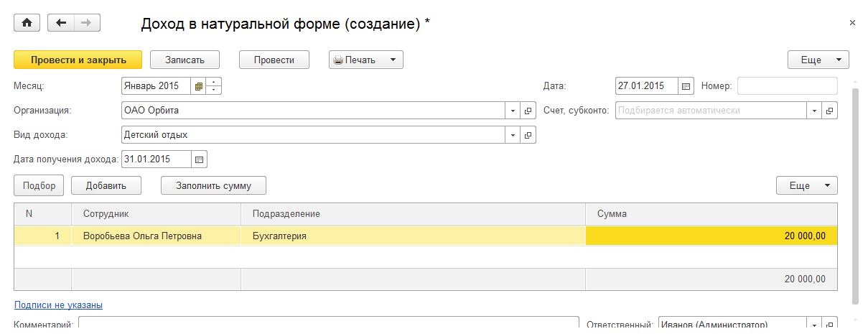868x334 pixels.
Task: Open the Подписи не указаны link
Action: (x=58, y=305)
